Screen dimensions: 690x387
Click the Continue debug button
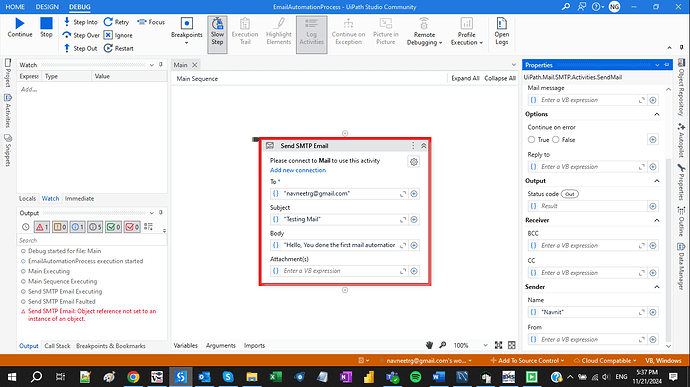click(x=20, y=27)
